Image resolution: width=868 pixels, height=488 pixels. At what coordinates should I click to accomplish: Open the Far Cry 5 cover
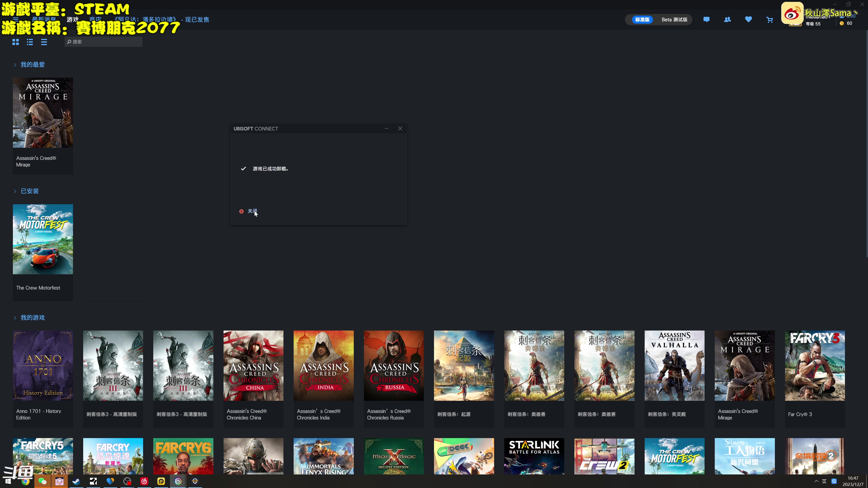click(x=43, y=456)
